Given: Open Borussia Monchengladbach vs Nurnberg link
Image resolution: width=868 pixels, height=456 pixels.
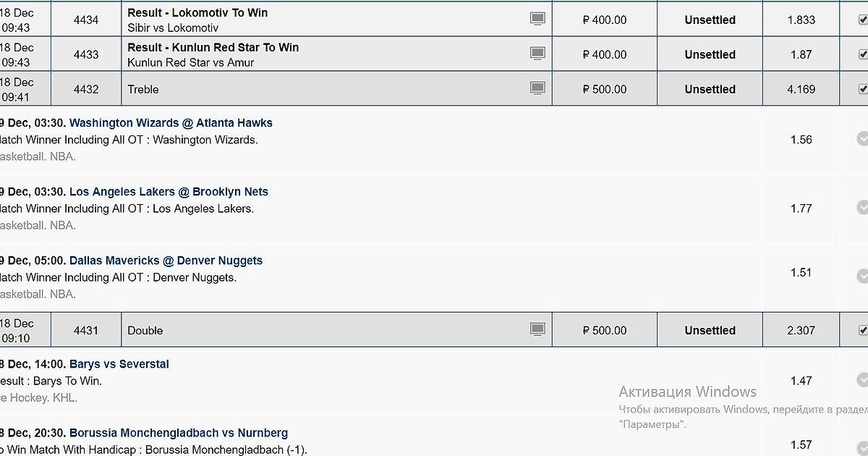Looking at the screenshot, I should 179,433.
